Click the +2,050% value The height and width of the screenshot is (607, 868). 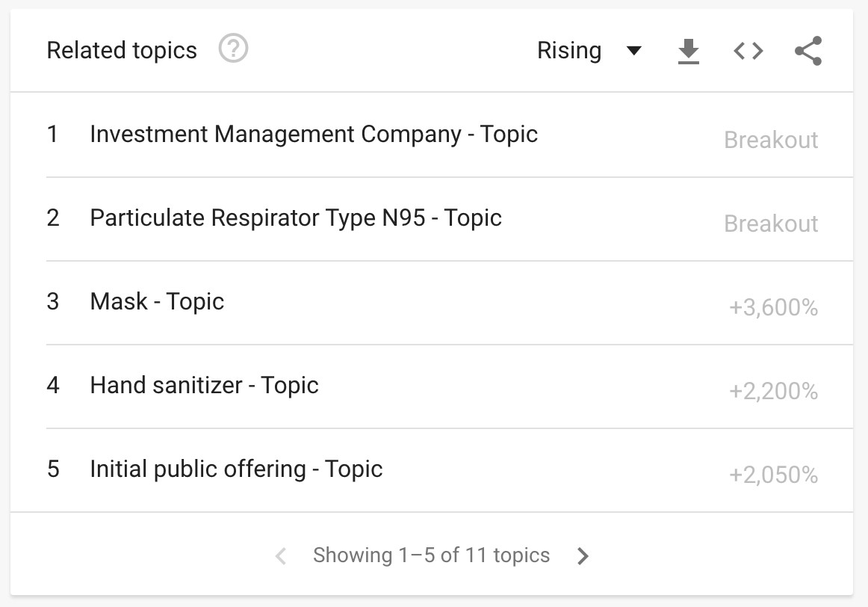(773, 475)
